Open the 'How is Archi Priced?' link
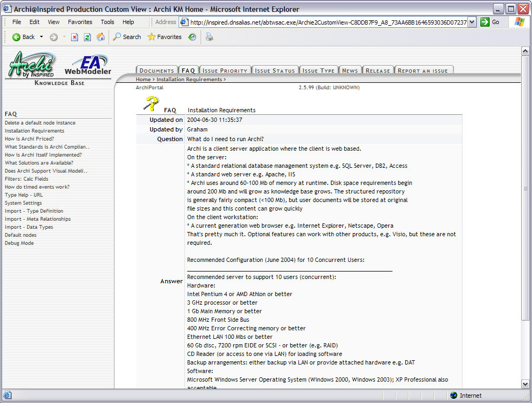Screen dimensions: 532x403 [x=29, y=139]
